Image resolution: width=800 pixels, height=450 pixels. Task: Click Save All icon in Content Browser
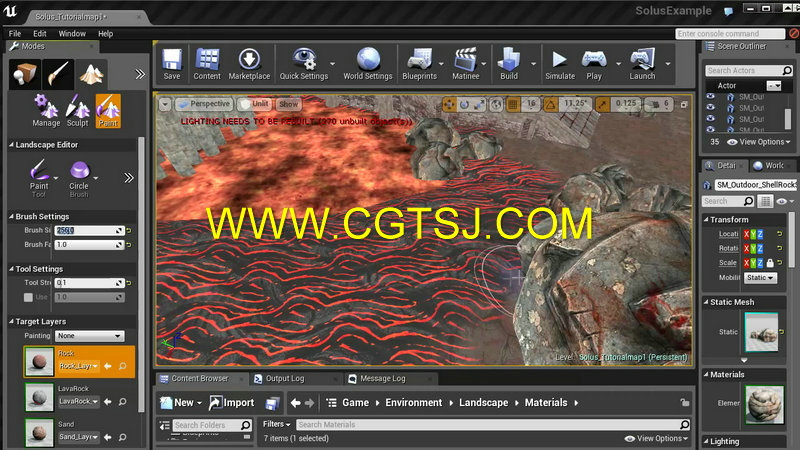tap(272, 403)
